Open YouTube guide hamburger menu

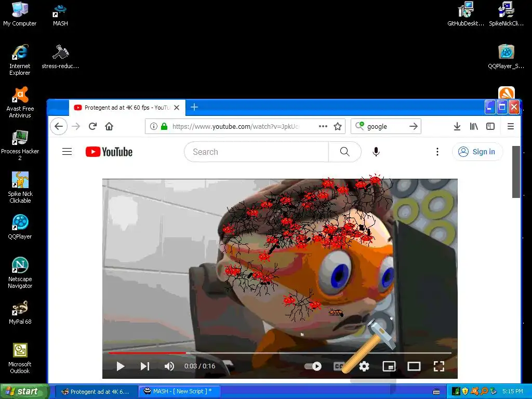point(67,152)
